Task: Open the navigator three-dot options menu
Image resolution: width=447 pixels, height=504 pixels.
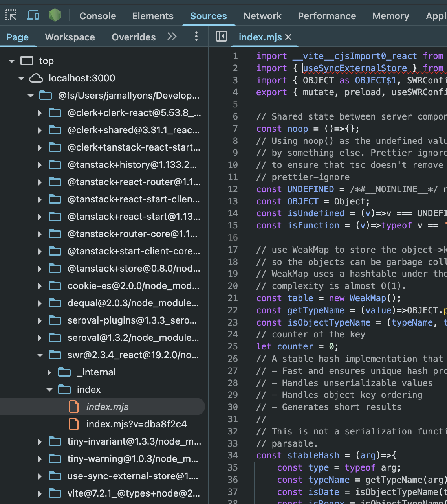Action: coord(196,37)
